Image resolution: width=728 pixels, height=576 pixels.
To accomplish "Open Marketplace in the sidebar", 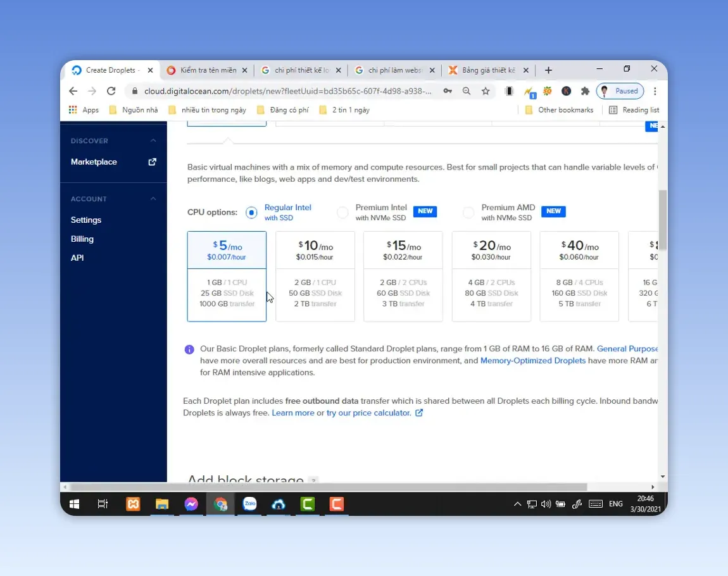I will click(94, 162).
